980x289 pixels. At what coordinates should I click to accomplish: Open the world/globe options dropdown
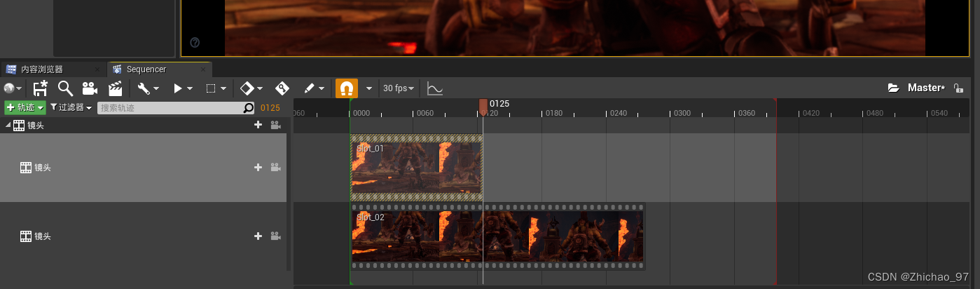pos(13,88)
